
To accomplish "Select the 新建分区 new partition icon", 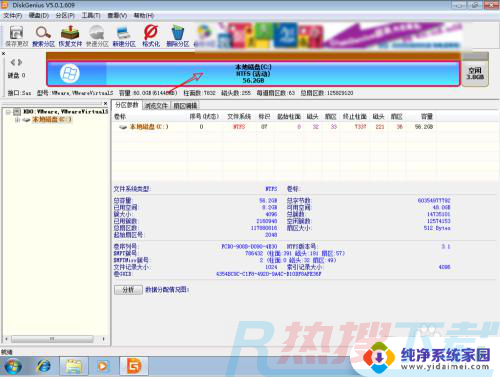I will pos(124,36).
